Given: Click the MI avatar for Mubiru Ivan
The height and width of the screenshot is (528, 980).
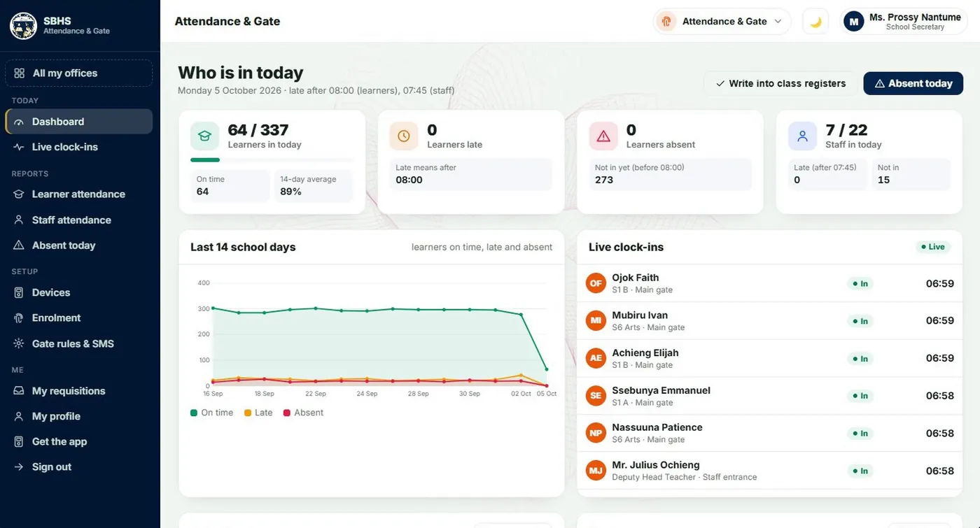Looking at the screenshot, I should [596, 321].
